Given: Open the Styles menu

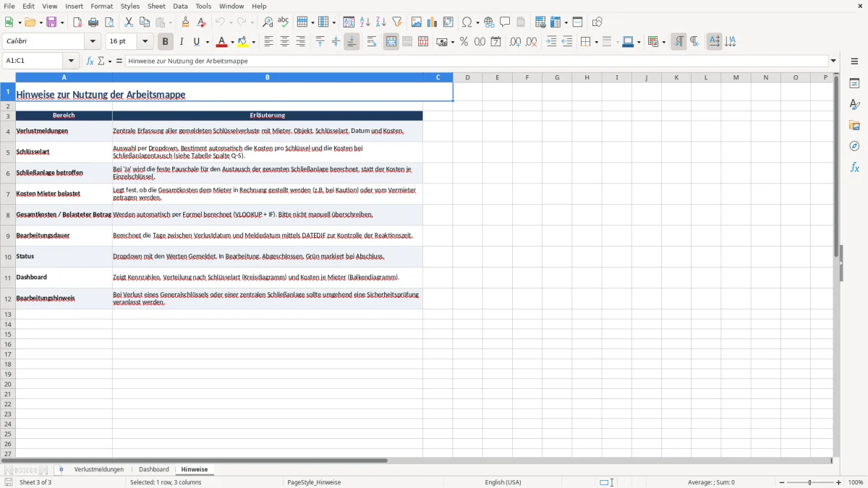Looking at the screenshot, I should coord(130,6).
